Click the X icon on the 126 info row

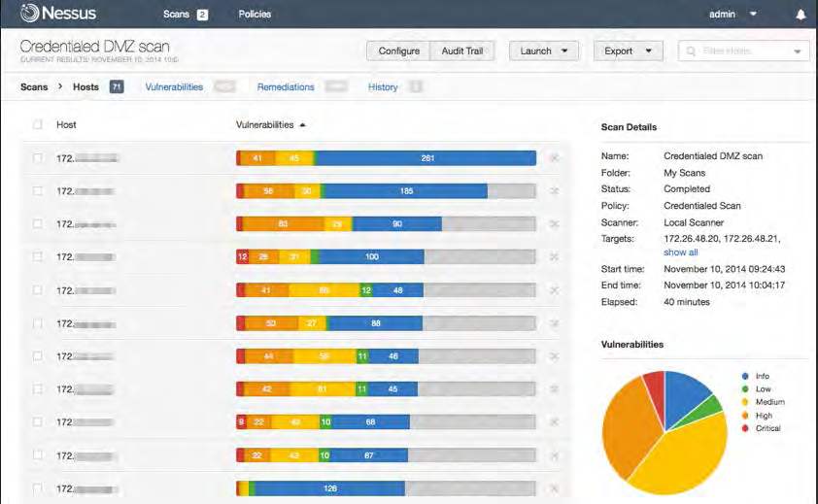554,488
